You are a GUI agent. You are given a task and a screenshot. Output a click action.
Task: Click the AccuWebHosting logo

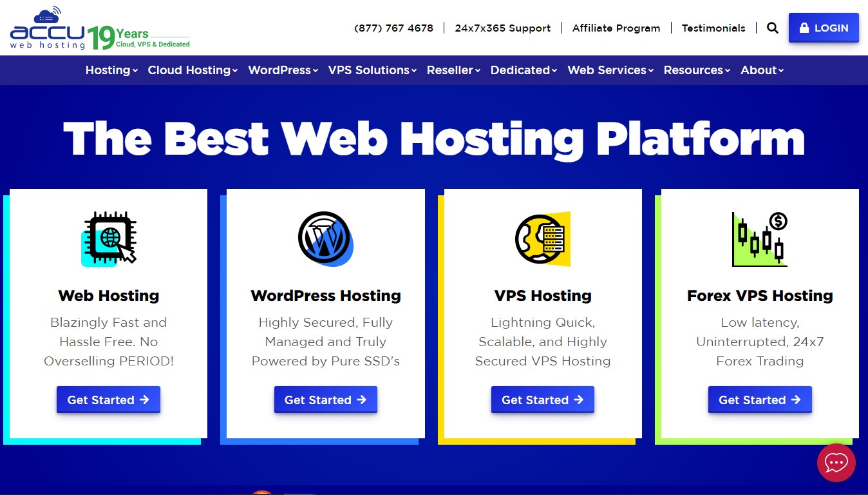point(48,29)
